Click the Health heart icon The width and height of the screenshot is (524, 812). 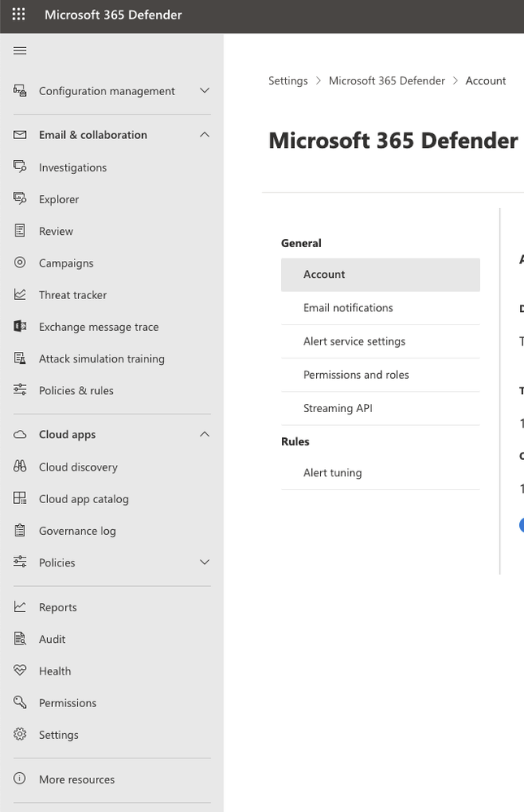coord(20,671)
